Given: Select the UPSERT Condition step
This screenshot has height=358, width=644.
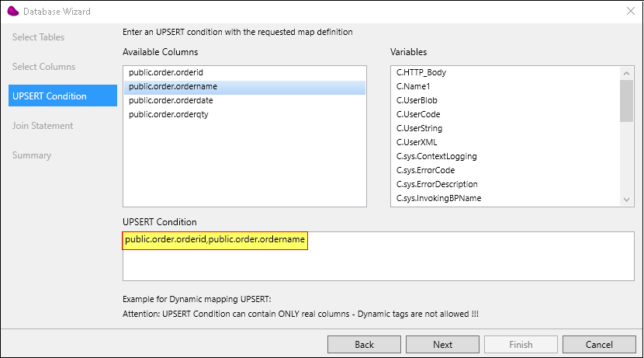Looking at the screenshot, I should (63, 96).
